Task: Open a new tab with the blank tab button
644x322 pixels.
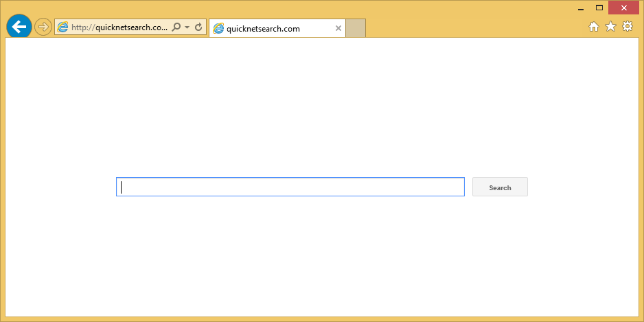Action: pos(355,28)
